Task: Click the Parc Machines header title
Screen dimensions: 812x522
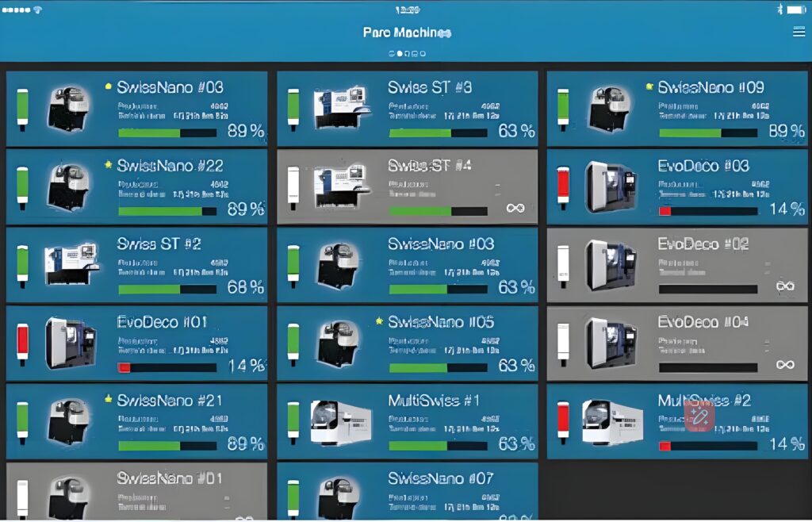Action: (407, 33)
